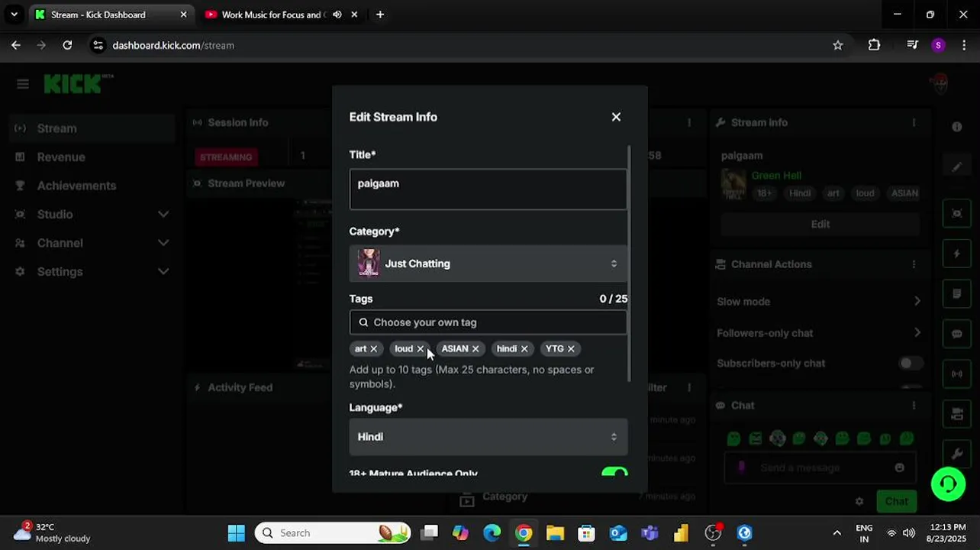This screenshot has height=550, width=980.
Task: Click the info icon in right rail
Action: 957,127
